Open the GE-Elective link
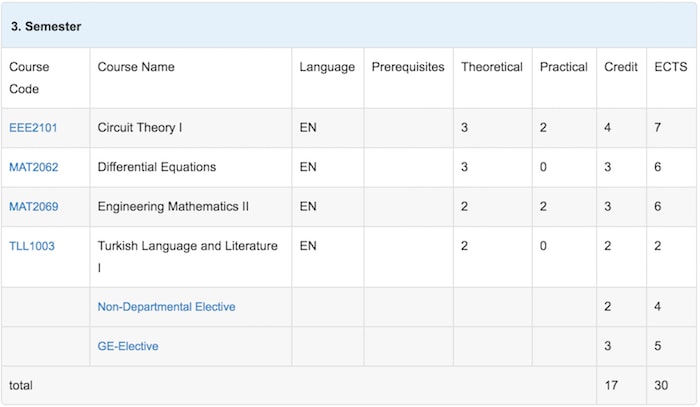Screen dimensions: 700x407 128,346
